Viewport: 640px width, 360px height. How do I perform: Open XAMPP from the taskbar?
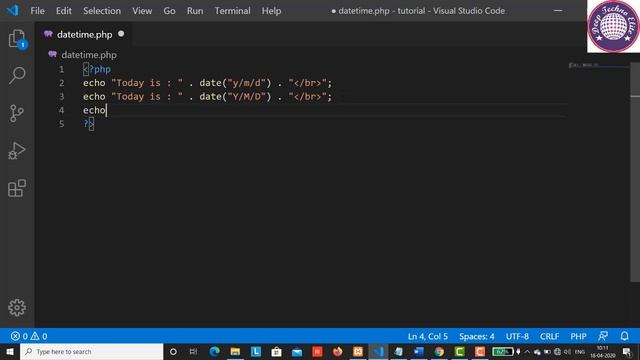[358, 351]
